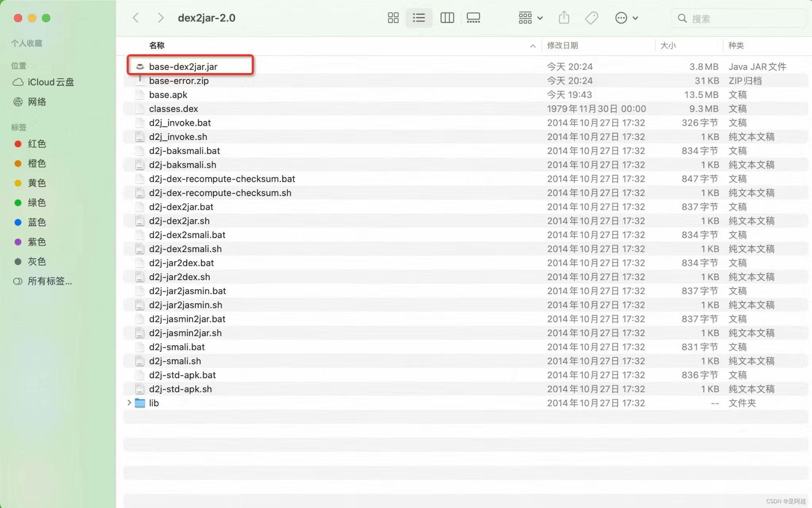
Task: Select d2j-dex-recompute-checksum.bat file
Action: click(222, 179)
